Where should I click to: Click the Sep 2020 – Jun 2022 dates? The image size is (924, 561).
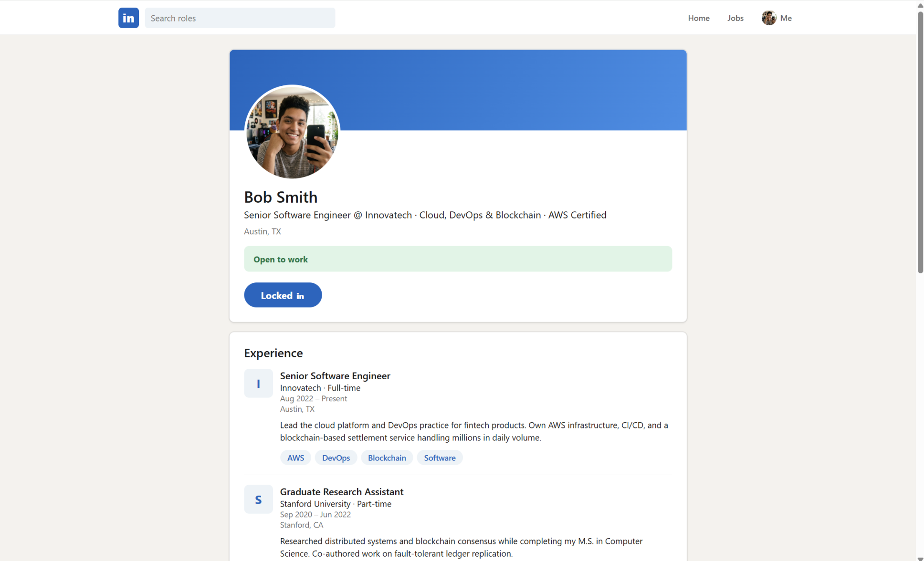coord(315,514)
